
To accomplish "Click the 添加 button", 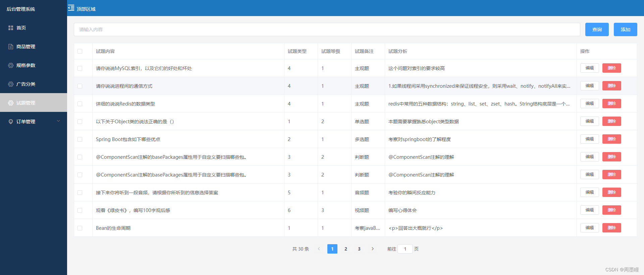I will [x=626, y=29].
